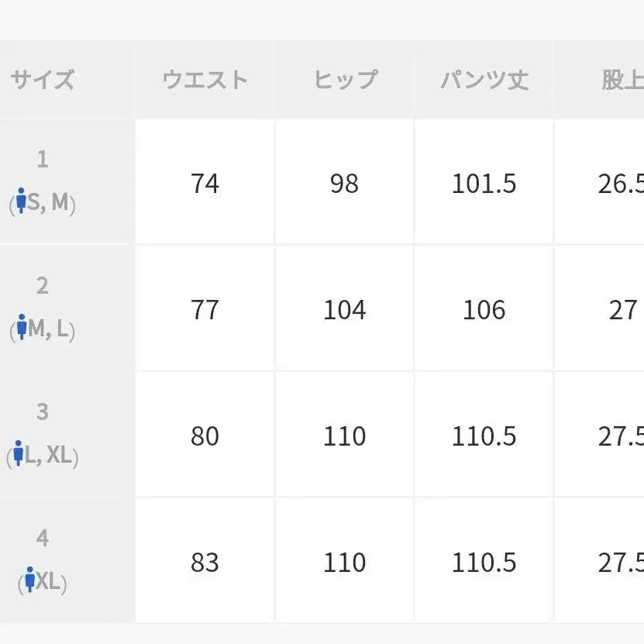Select the ヒップ column header
This screenshot has width=644, height=644.
pos(344,80)
